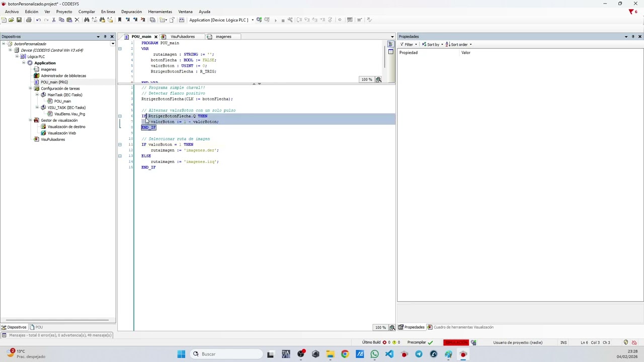Select the imagenes node in device tree
The image size is (644, 362).
[48, 69]
